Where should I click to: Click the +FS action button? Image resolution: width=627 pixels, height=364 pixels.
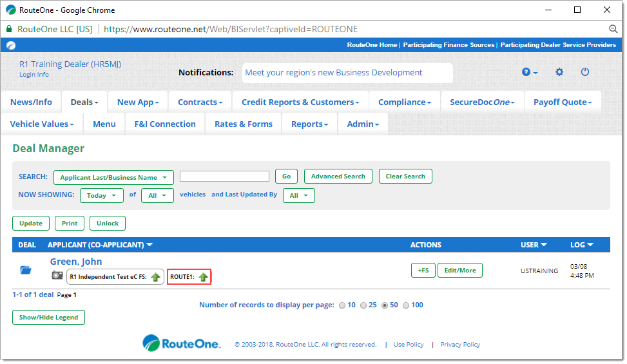(x=423, y=271)
